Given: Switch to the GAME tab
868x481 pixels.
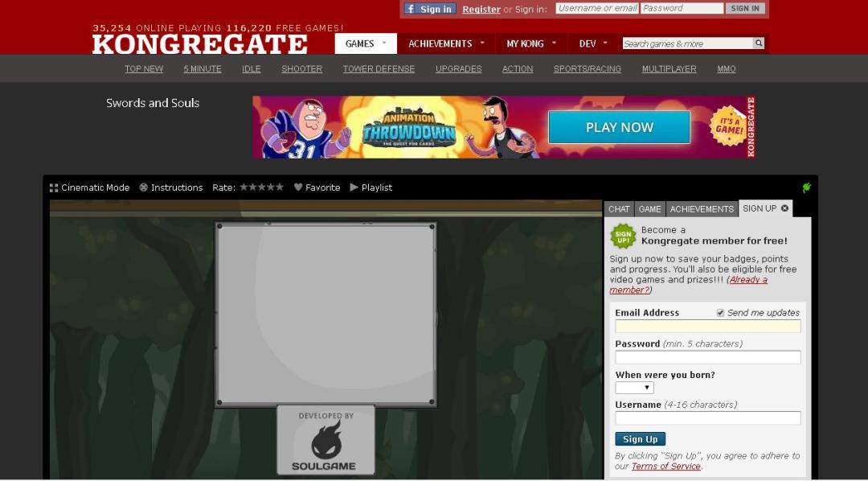Looking at the screenshot, I should click(x=650, y=209).
